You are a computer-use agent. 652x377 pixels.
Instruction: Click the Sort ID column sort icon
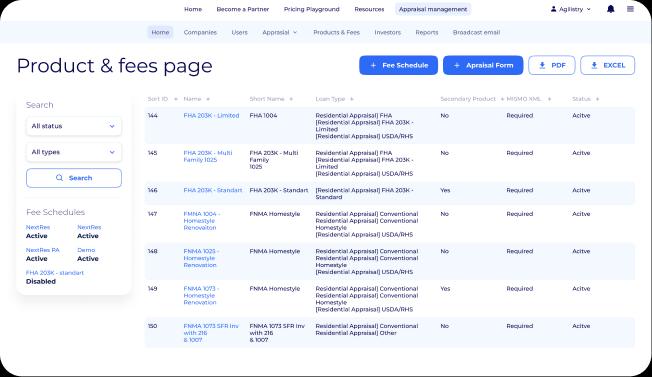(x=175, y=99)
